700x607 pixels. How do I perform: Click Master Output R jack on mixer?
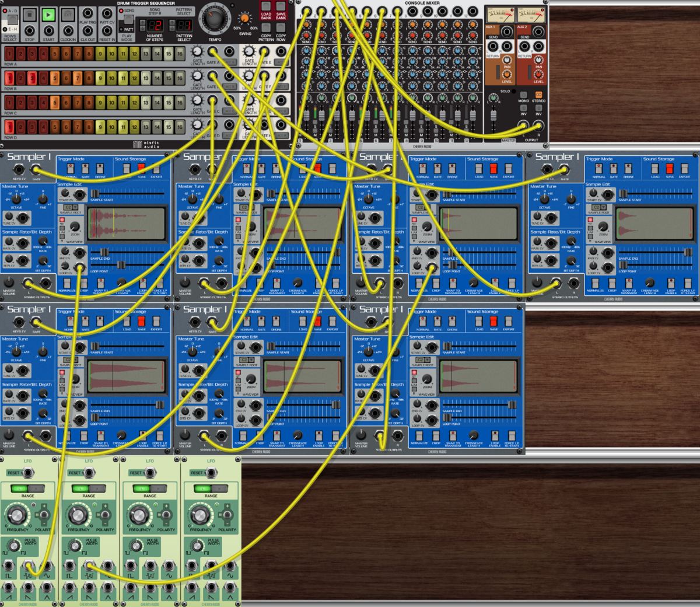tap(538, 125)
